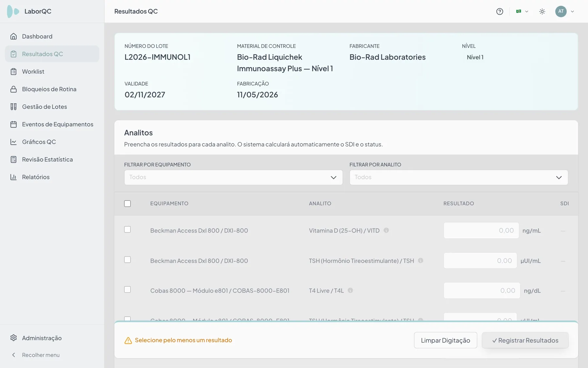Click the lot number L2026-IMMUNOL1

[157, 57]
